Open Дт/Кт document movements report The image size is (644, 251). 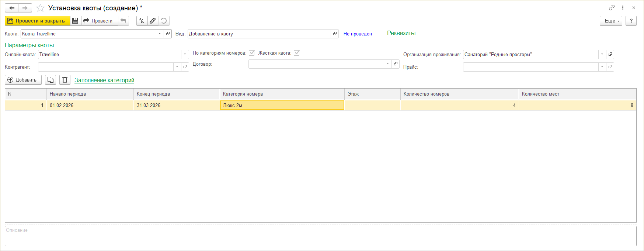coord(142,21)
